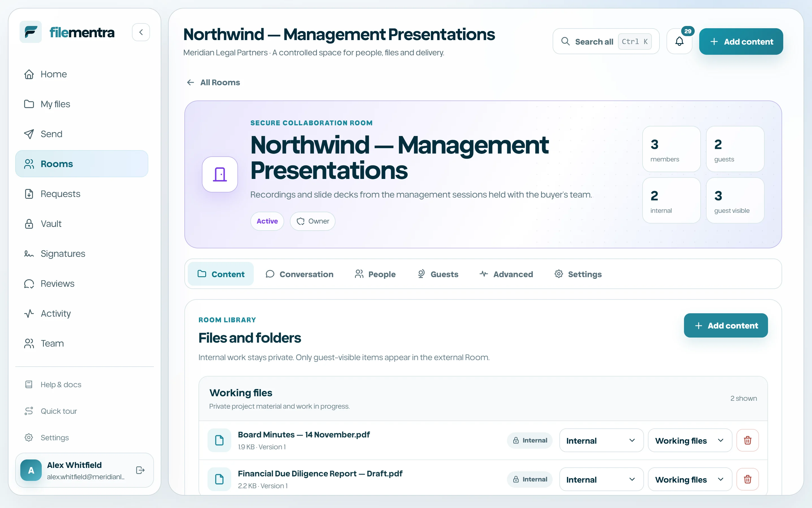Open Reviews in sidebar
Image resolution: width=812 pixels, height=508 pixels.
click(x=81, y=283)
